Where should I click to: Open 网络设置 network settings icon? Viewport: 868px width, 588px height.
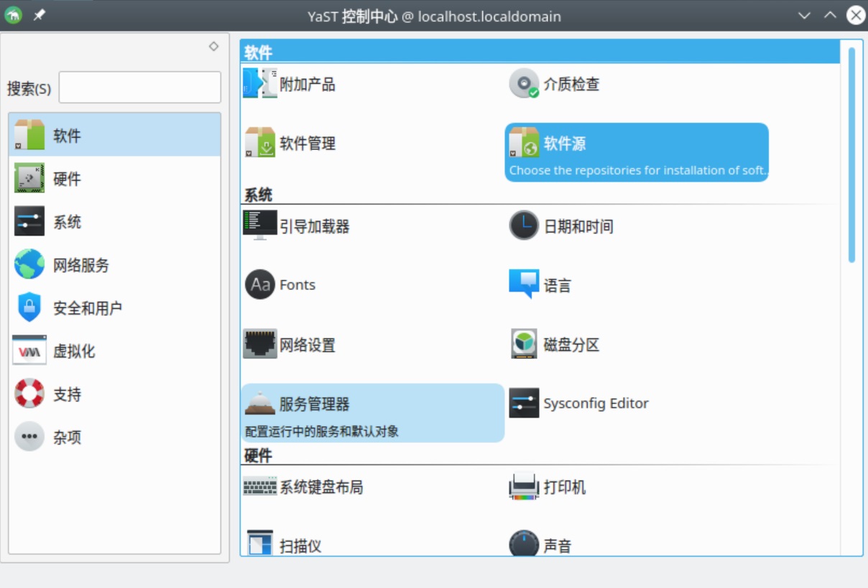pyautogui.click(x=259, y=344)
